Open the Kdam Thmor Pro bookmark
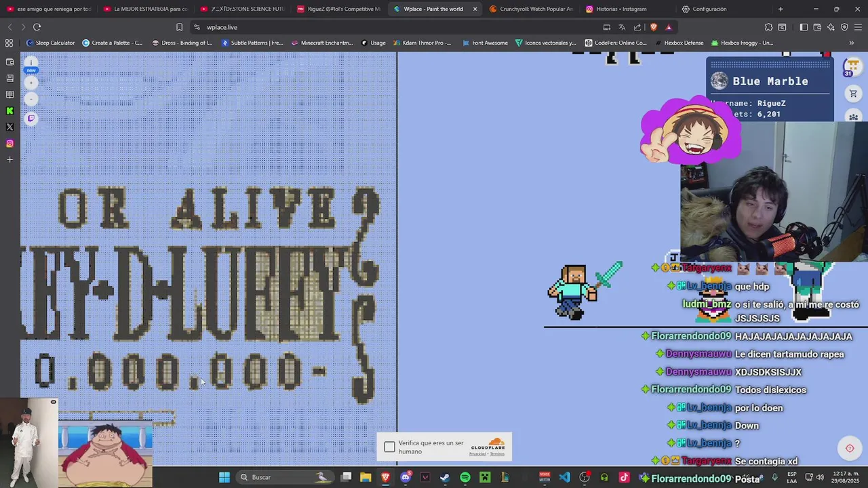This screenshot has height=488, width=868. [422, 43]
